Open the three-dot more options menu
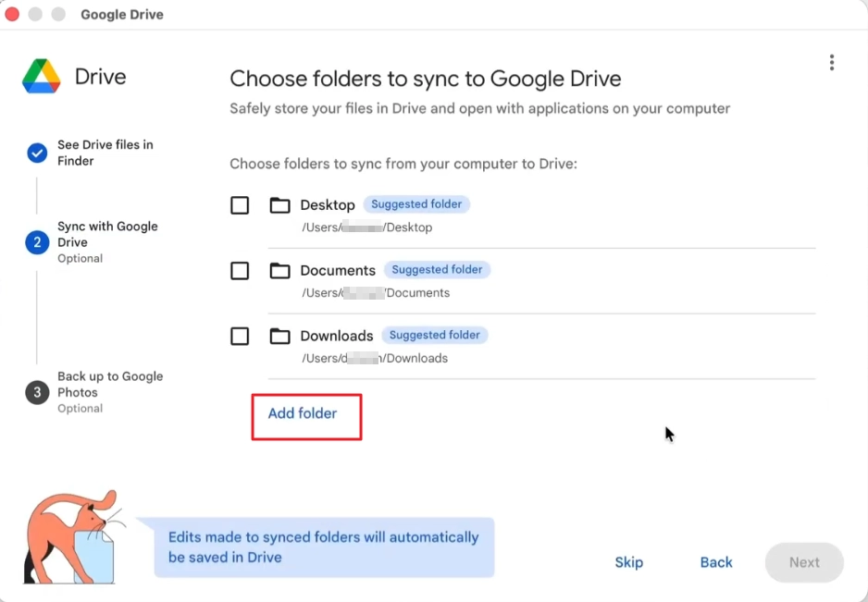This screenshot has width=868, height=602. (832, 63)
